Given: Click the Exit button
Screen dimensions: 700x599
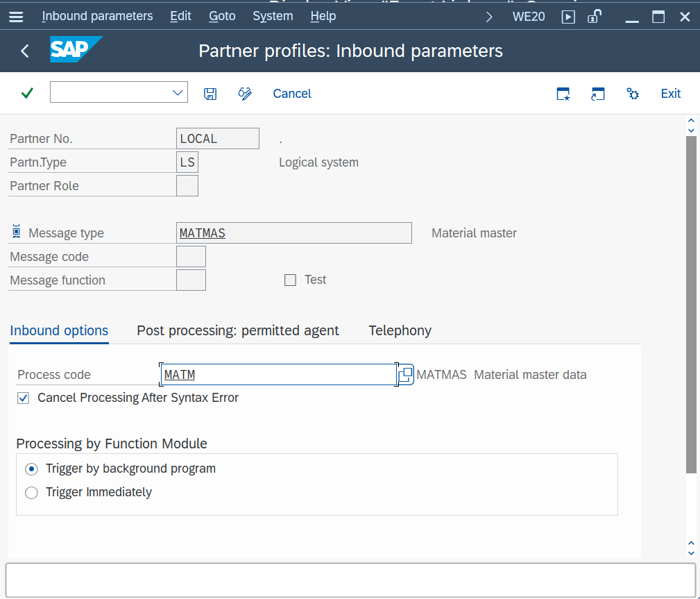Looking at the screenshot, I should (x=670, y=94).
